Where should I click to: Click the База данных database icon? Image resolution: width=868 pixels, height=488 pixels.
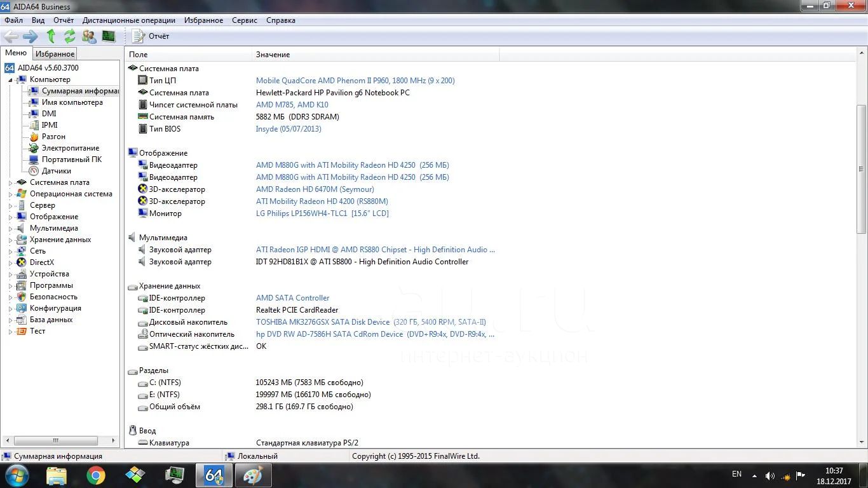tap(22, 320)
